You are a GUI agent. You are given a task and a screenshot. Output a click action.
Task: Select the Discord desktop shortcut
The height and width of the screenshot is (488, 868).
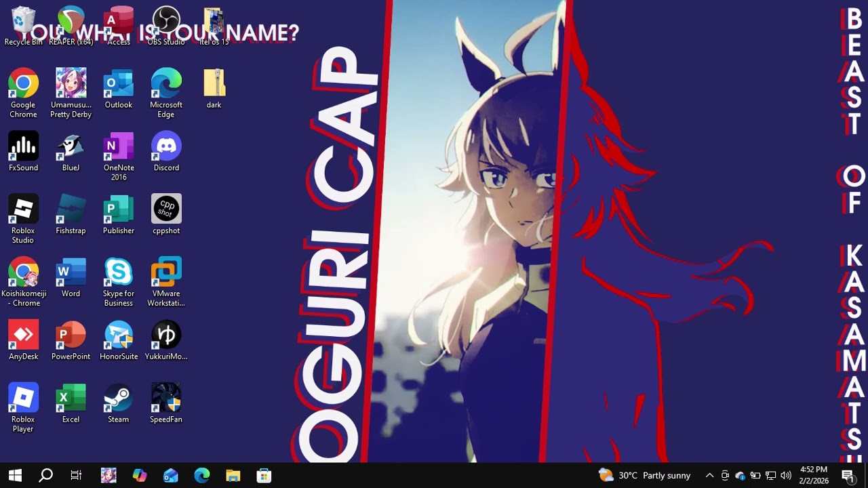[x=166, y=151]
